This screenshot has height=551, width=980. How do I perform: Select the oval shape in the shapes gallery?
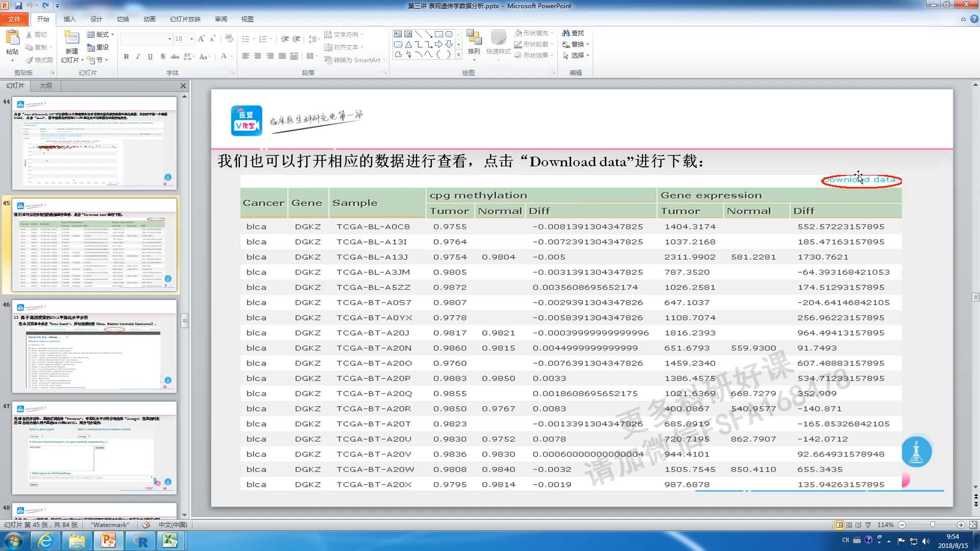coord(449,34)
